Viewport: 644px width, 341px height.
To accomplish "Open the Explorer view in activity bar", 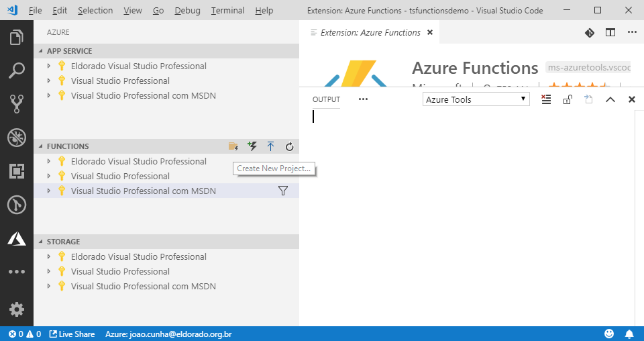I will [x=16, y=38].
